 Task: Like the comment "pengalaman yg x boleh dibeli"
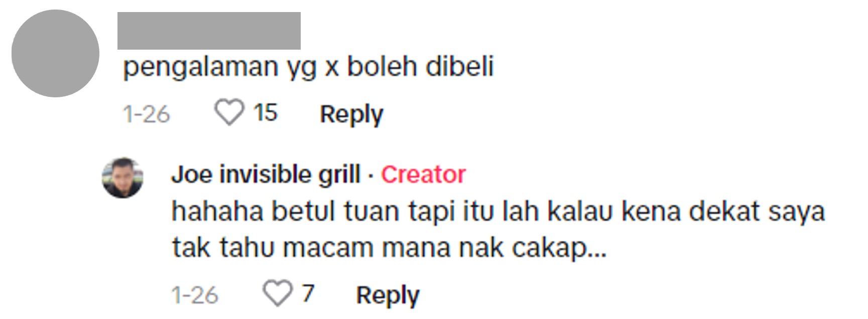tap(229, 112)
